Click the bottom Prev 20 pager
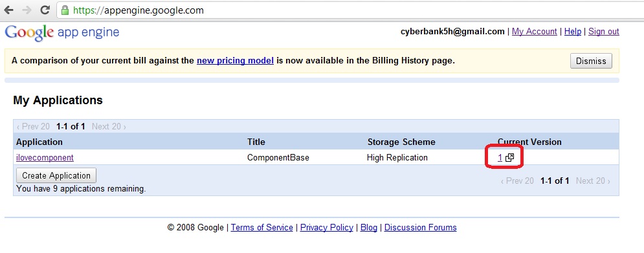The height and width of the screenshot is (253, 644). pyautogui.click(x=517, y=181)
